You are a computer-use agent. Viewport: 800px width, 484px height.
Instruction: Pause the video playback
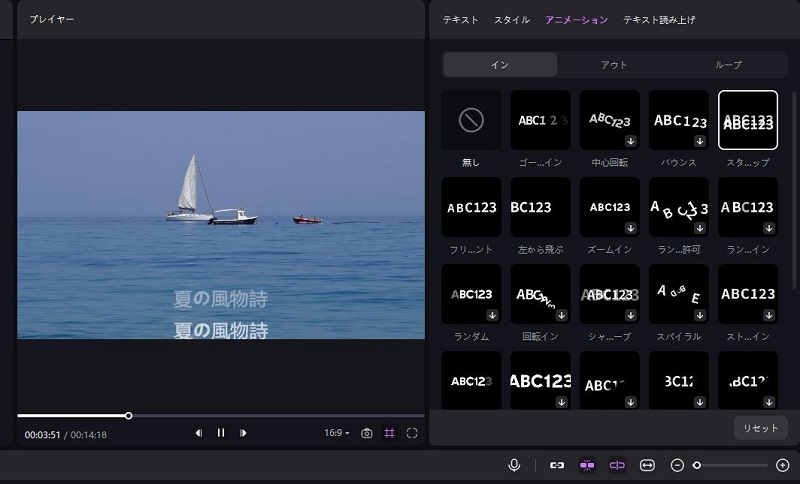coord(221,433)
